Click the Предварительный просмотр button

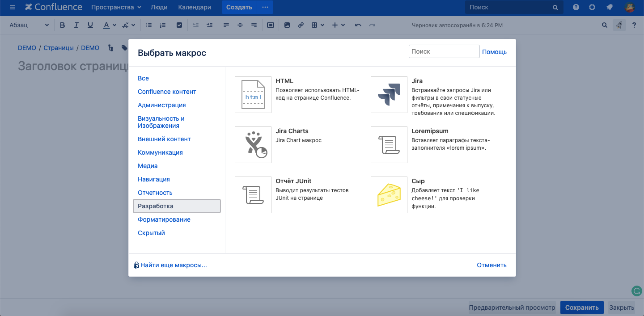tap(512, 308)
